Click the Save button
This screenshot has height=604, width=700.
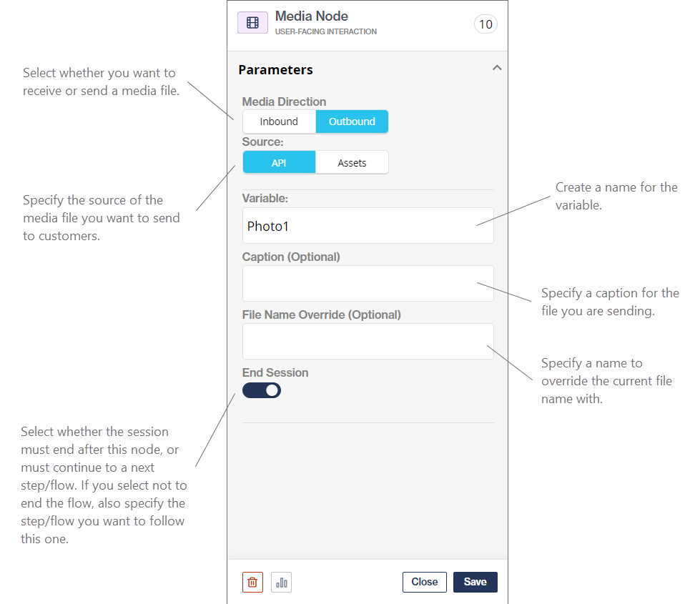click(x=475, y=582)
